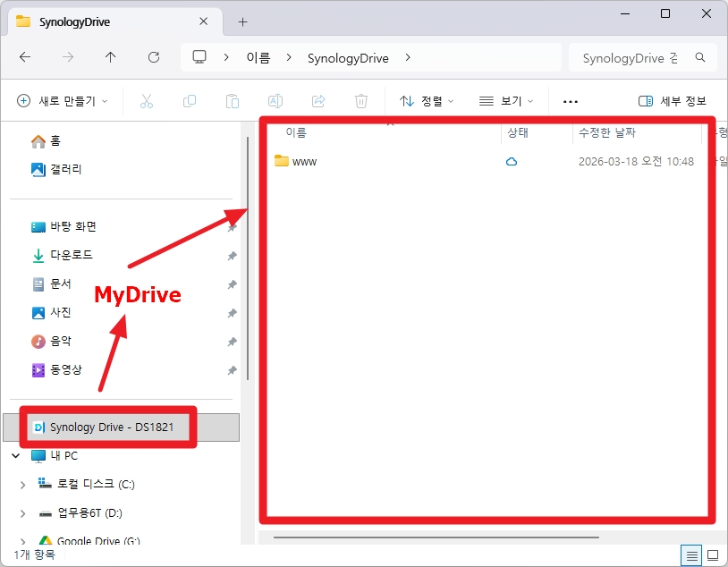Click the up navigation arrow button

(110, 57)
